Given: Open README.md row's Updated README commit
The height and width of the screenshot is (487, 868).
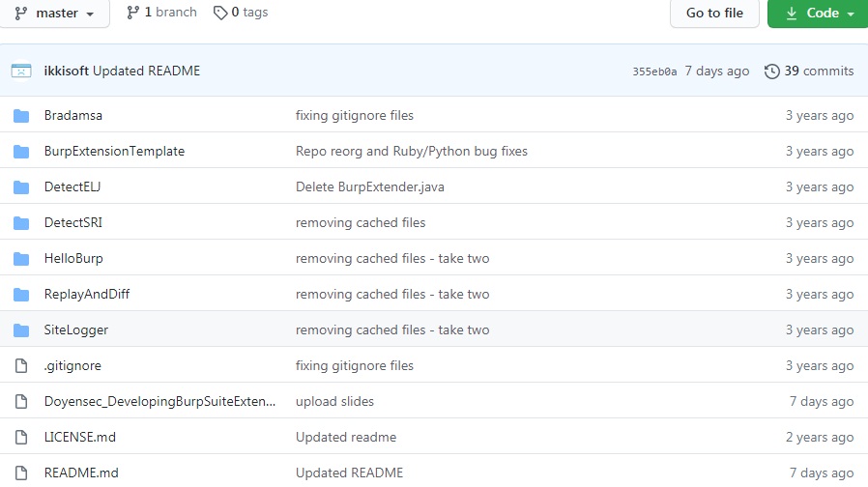Looking at the screenshot, I should coord(349,473).
